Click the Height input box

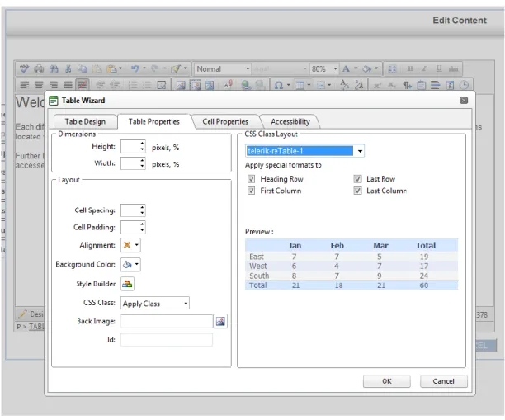point(130,146)
